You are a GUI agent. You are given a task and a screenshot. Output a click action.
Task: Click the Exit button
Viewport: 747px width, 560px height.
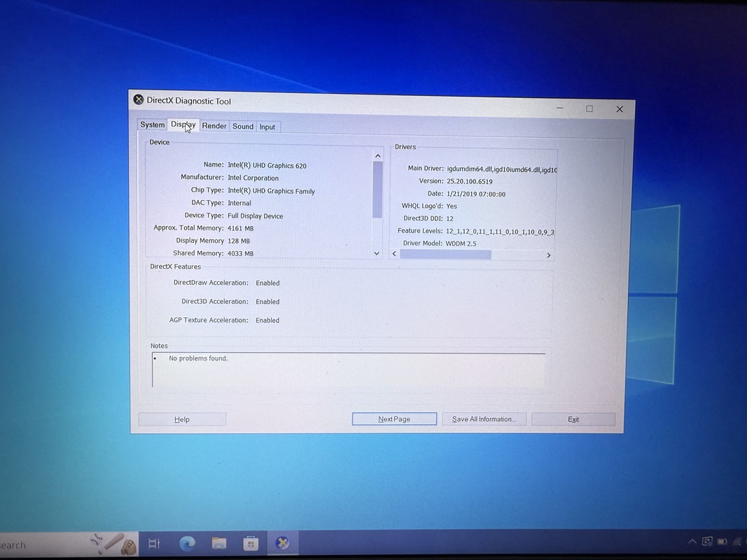573,419
